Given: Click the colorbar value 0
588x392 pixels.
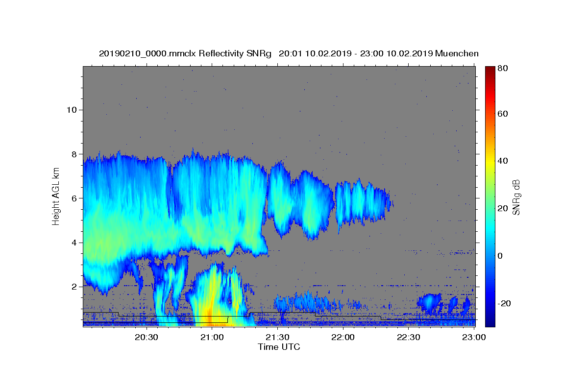Looking at the screenshot, I should click(501, 256).
